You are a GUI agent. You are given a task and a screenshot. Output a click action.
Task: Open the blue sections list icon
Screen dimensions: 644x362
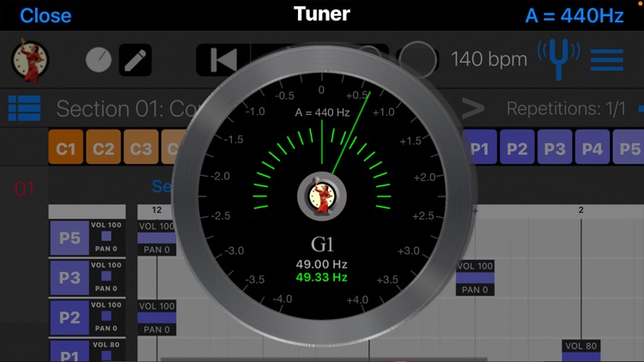[x=24, y=108]
